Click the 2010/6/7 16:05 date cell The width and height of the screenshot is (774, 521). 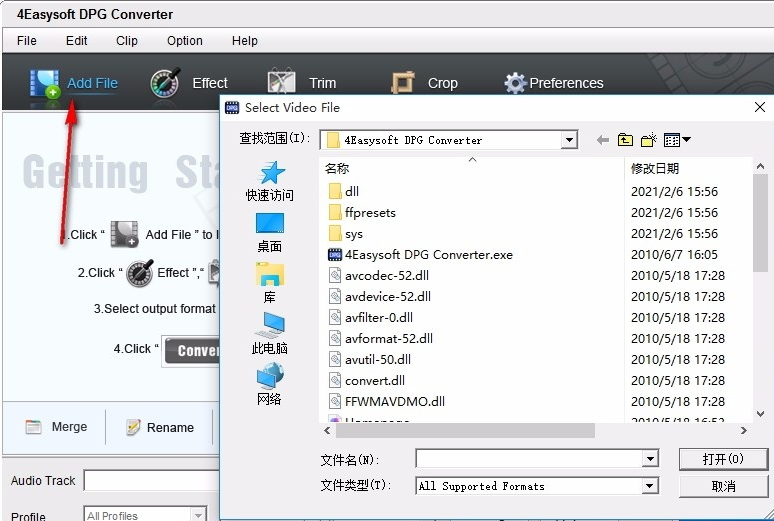tap(674, 255)
